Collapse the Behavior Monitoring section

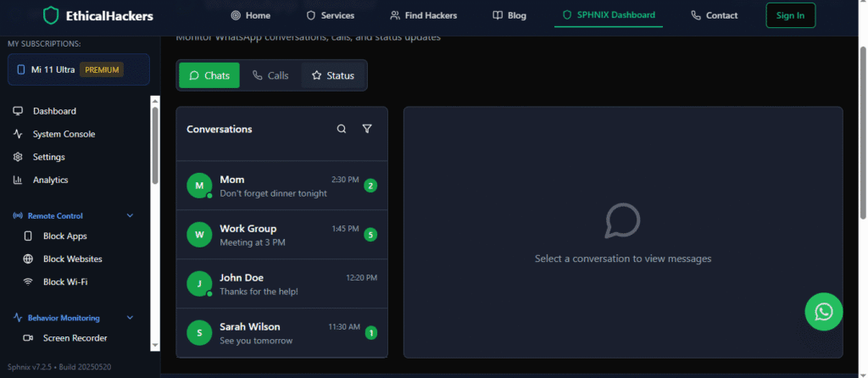point(130,318)
